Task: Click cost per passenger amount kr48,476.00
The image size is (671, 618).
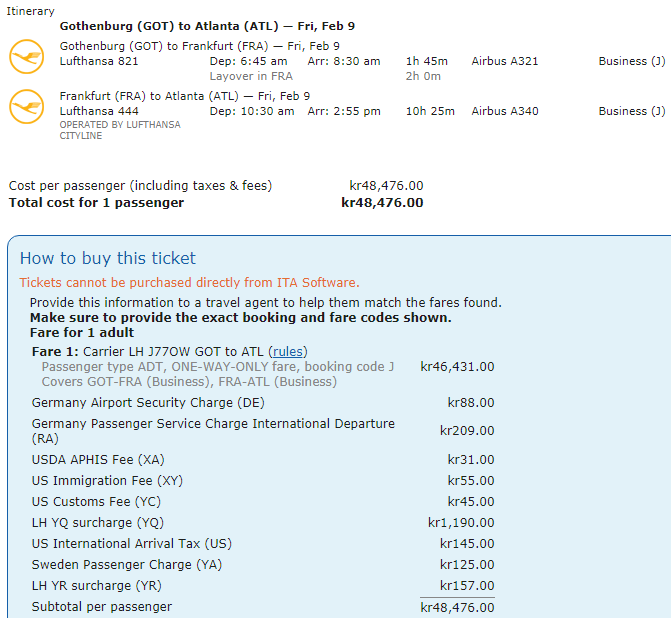Action: click(386, 186)
